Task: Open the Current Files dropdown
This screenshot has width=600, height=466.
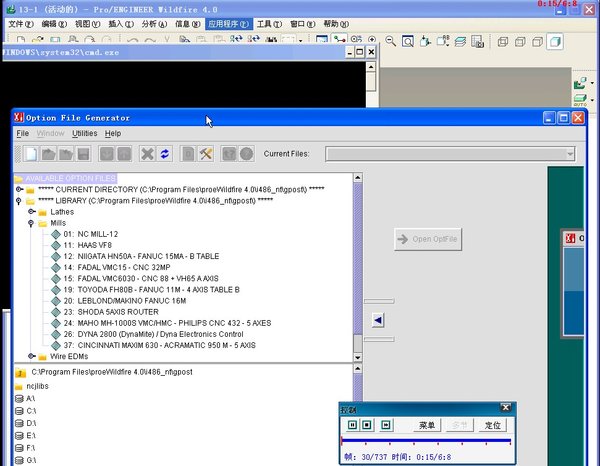Action: coord(570,154)
